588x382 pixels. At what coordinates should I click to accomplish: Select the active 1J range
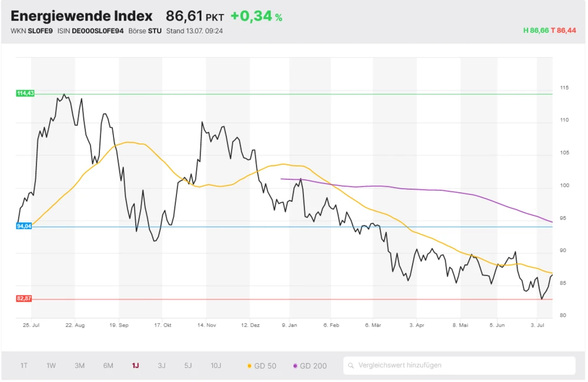coord(135,366)
